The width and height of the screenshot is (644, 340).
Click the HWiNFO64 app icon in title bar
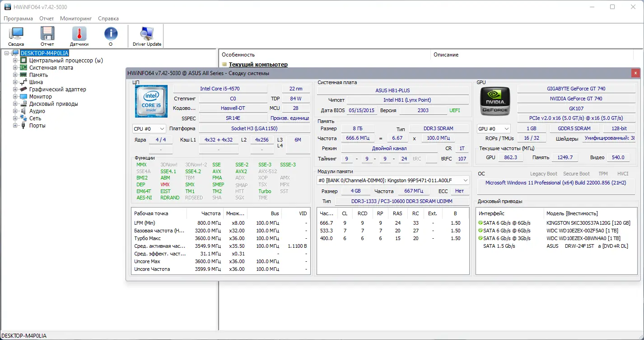[x=8, y=7]
